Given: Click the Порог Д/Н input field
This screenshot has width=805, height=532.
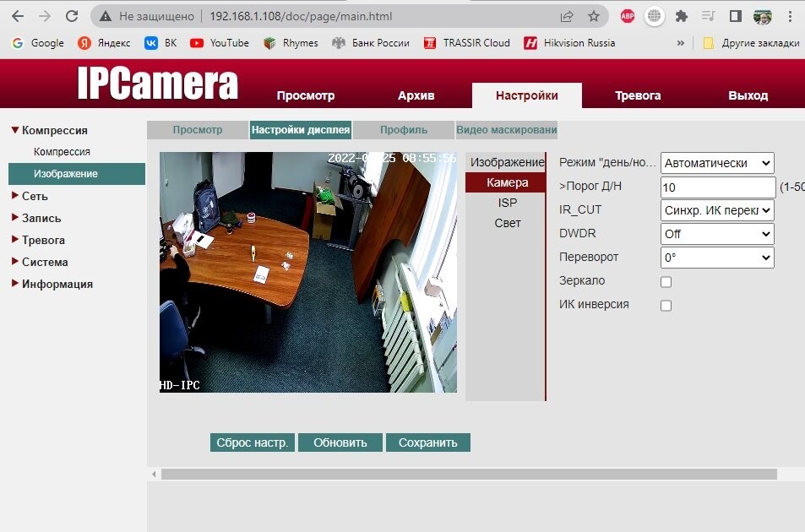Looking at the screenshot, I should point(717,187).
